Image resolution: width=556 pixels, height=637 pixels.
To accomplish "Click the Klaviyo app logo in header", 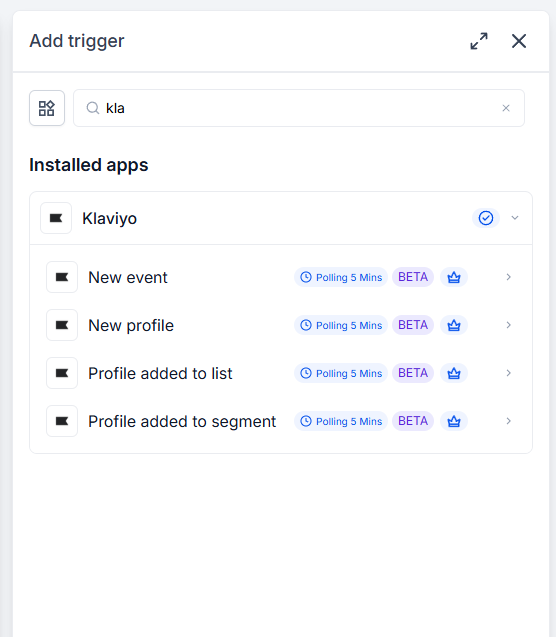I will click(x=56, y=218).
